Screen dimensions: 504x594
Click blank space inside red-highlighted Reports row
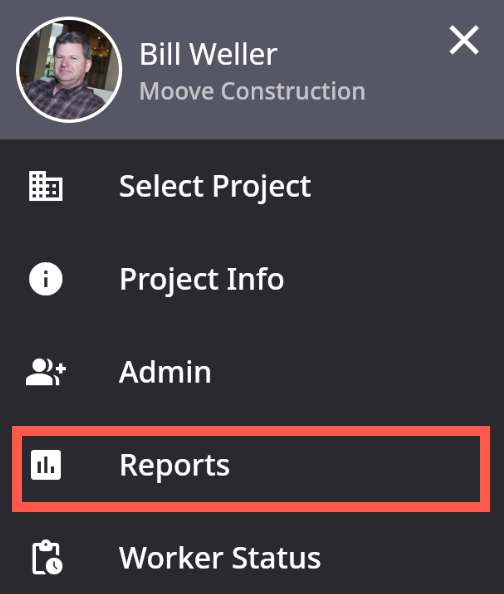pos(352,469)
